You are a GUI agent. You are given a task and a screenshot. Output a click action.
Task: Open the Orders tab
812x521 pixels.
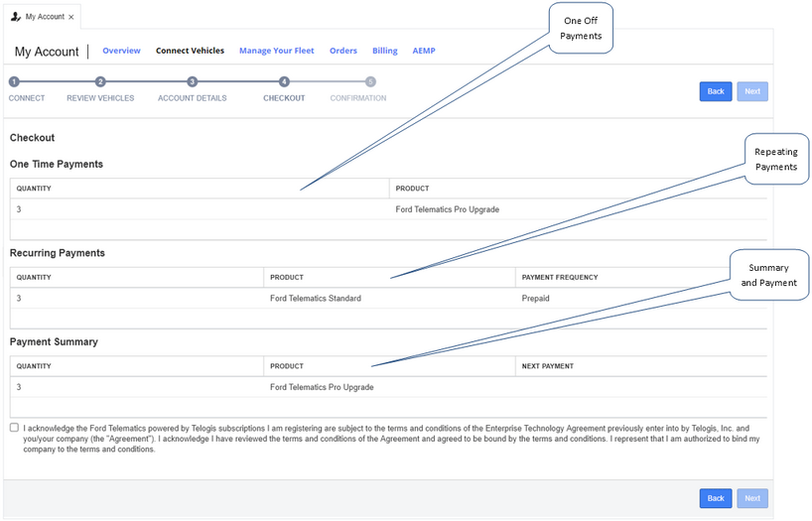coord(343,51)
